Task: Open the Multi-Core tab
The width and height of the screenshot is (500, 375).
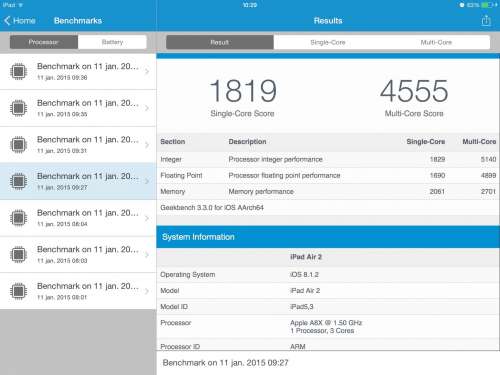Action: pyautogui.click(x=436, y=42)
